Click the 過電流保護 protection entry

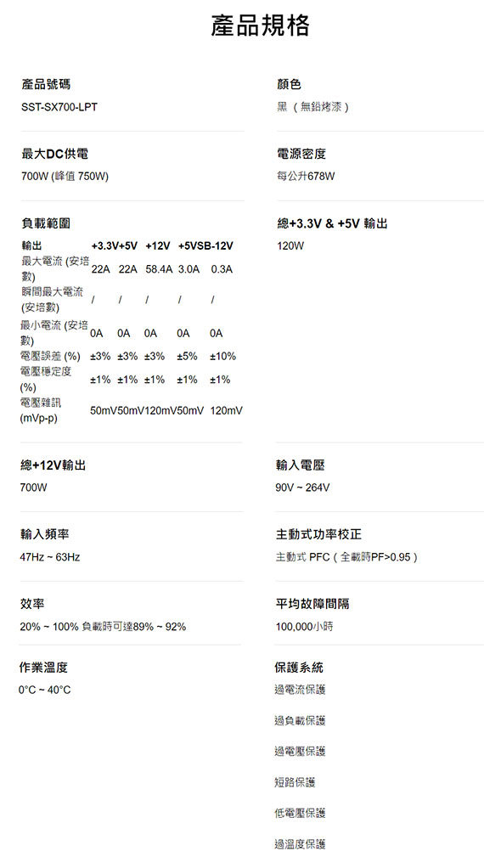[300, 689]
